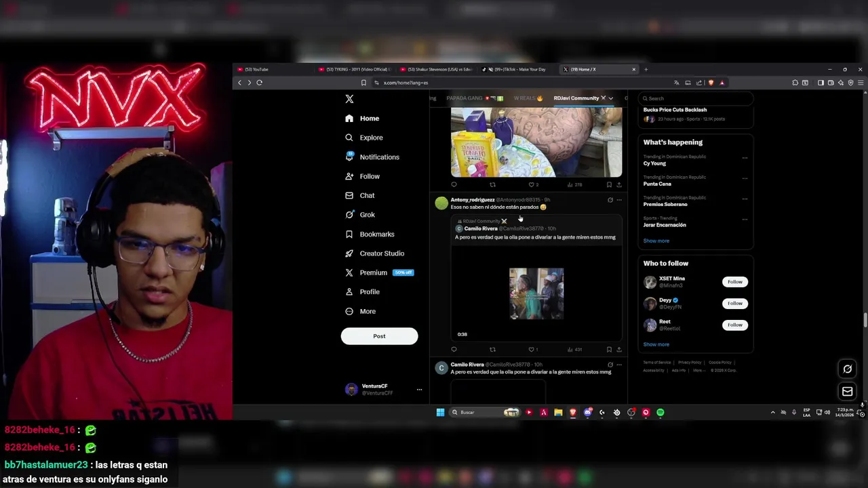Reload the page in the browser
This screenshot has width=868, height=488.
(259, 83)
